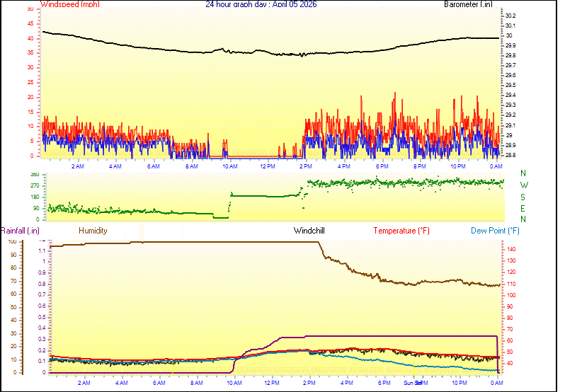Viewport: 565px width, 392px height.
Task: Select the brown Humidity legend label
Action: tap(93, 231)
